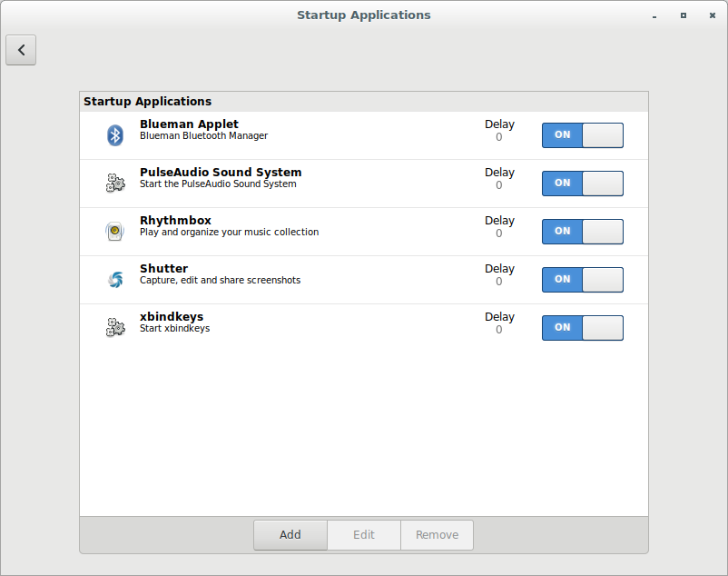Click the Shutter aperture icon
The width and height of the screenshot is (728, 576).
(x=115, y=279)
